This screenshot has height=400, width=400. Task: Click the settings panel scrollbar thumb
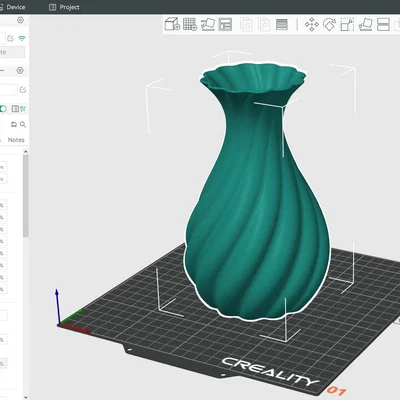[x=26, y=196]
